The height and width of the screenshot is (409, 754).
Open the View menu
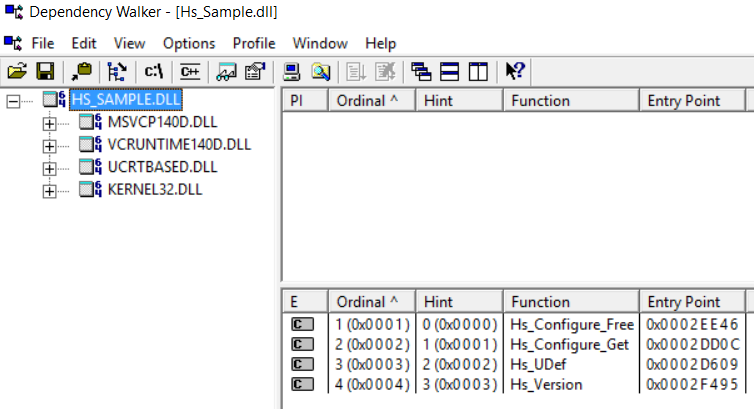coord(129,43)
